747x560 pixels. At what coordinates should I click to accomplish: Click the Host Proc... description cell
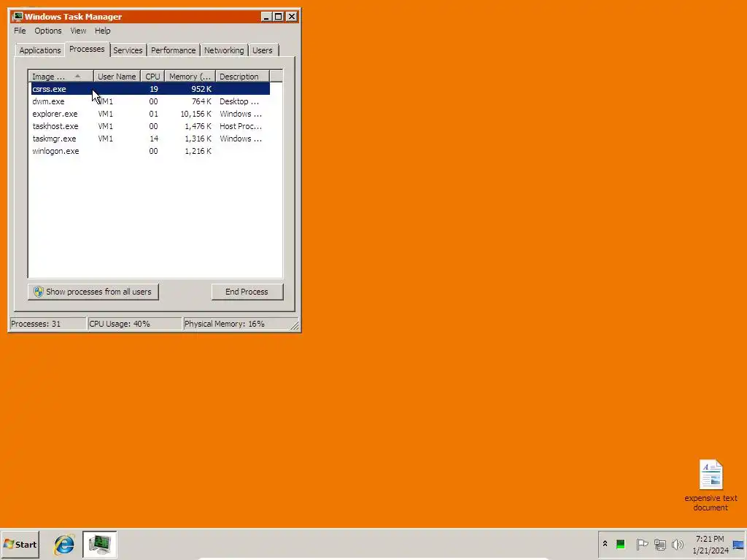(241, 126)
